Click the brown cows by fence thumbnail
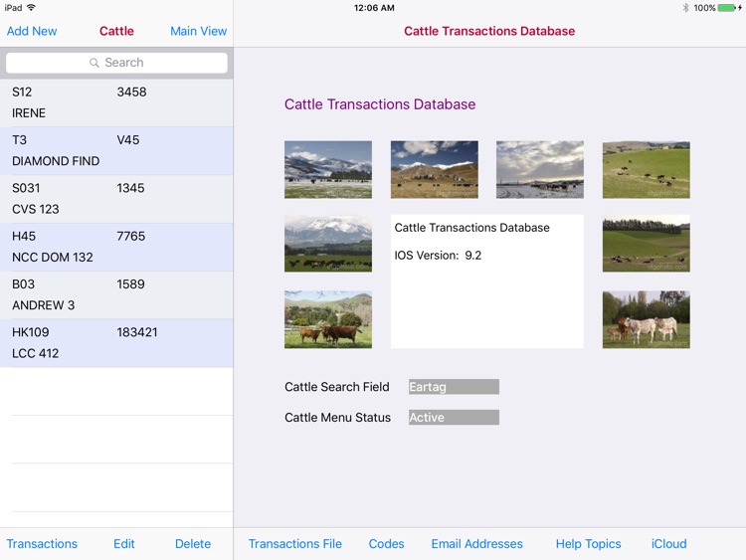The width and height of the screenshot is (746, 560). tap(328, 319)
